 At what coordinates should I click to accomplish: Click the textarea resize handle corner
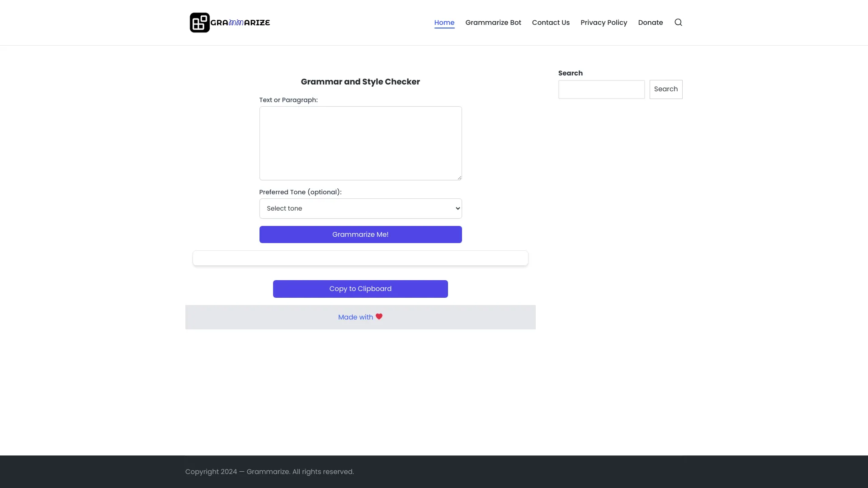tap(459, 178)
